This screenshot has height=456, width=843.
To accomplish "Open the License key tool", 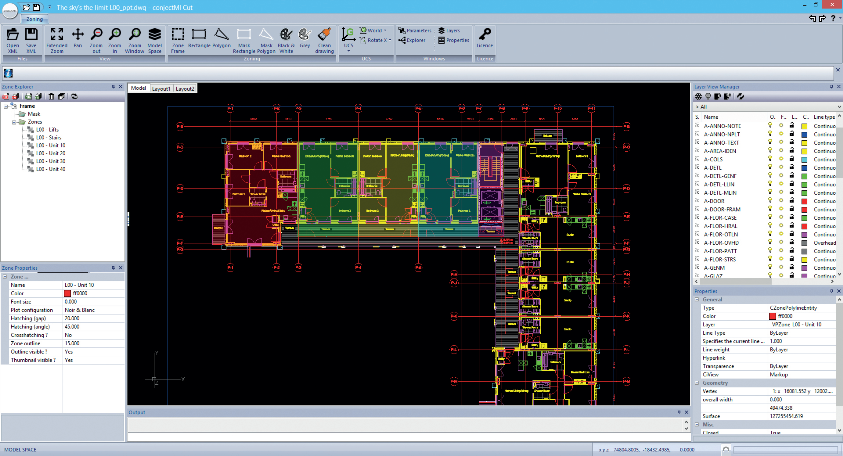I will (x=484, y=38).
